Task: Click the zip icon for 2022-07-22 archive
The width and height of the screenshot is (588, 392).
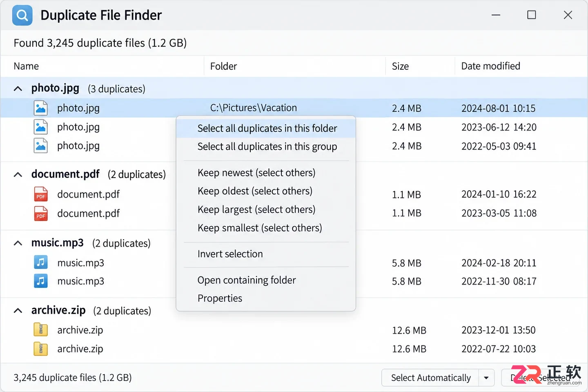Action: tap(41, 349)
